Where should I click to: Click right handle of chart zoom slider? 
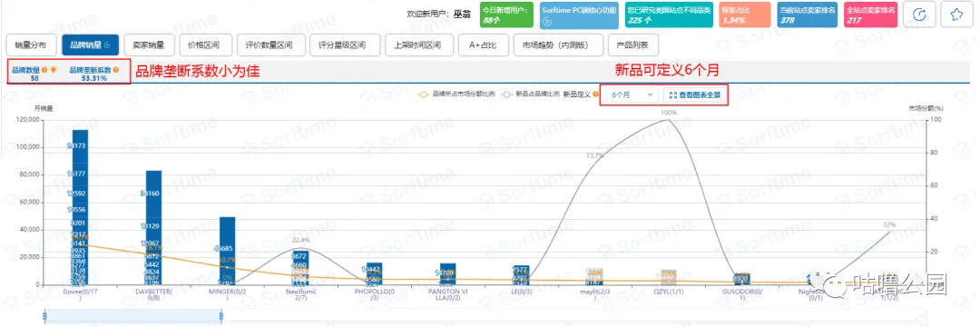coord(221,317)
